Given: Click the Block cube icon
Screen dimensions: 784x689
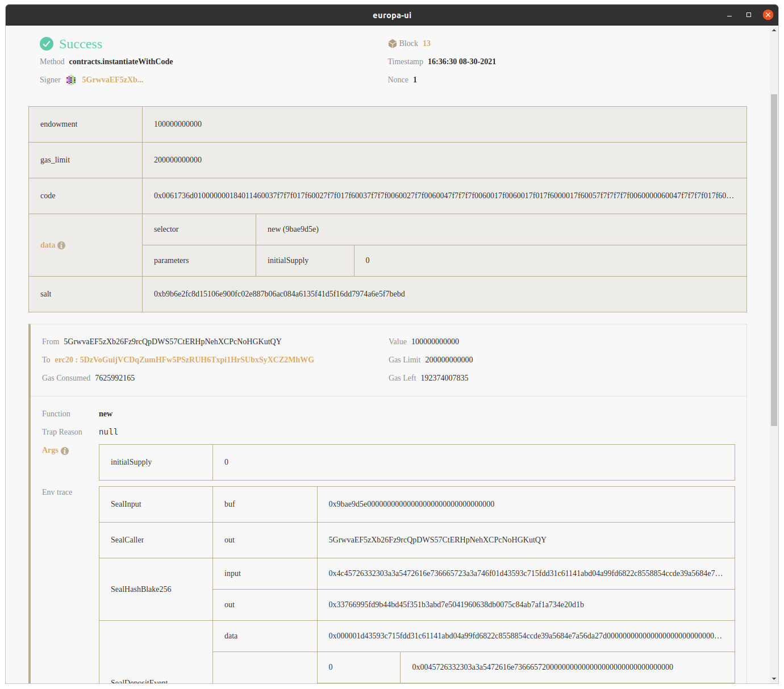Looking at the screenshot, I should (392, 44).
